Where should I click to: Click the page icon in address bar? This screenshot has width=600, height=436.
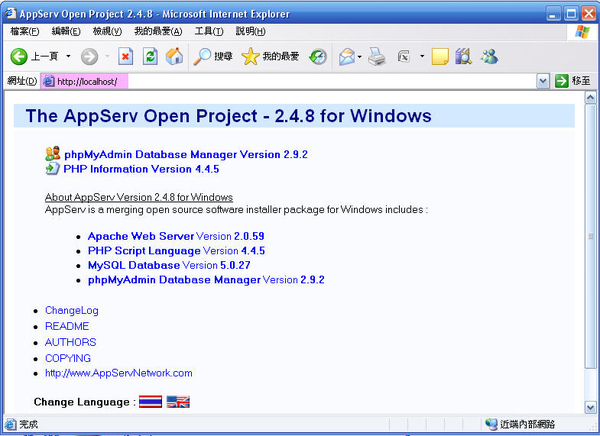49,81
